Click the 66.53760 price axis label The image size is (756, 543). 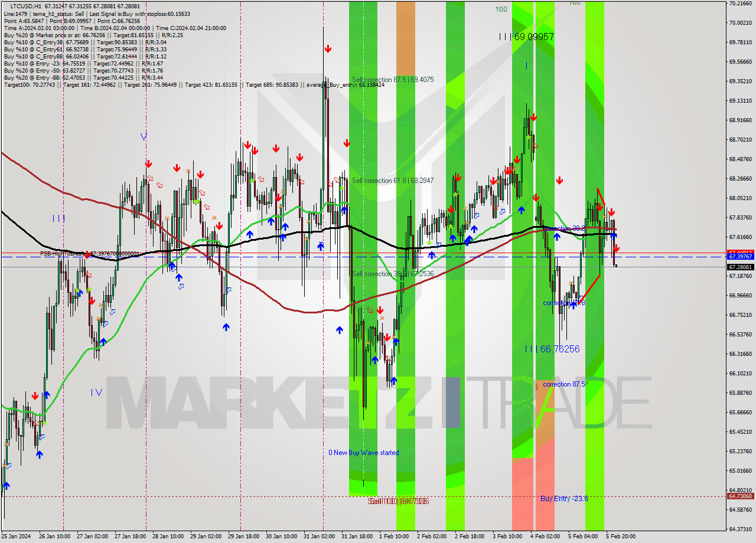[x=740, y=335]
